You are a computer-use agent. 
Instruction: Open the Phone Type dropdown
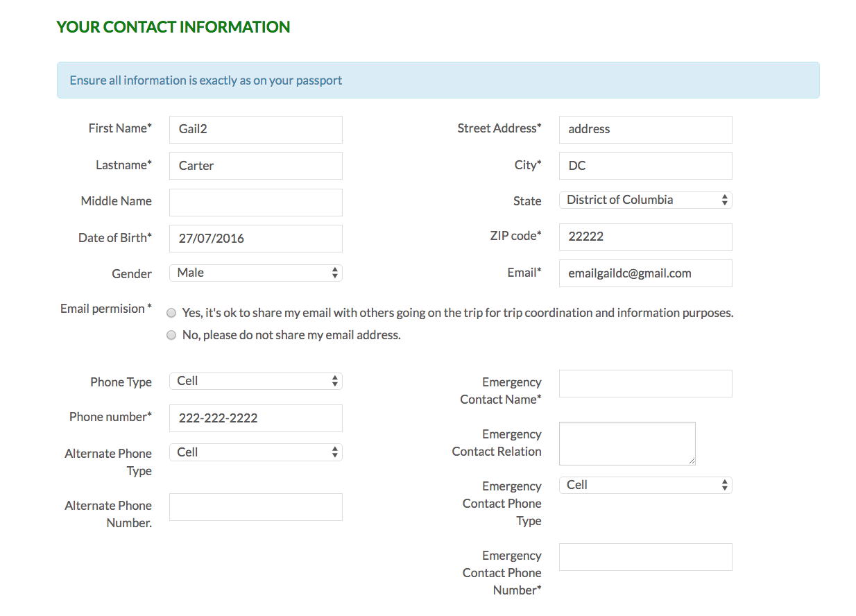[x=255, y=381]
